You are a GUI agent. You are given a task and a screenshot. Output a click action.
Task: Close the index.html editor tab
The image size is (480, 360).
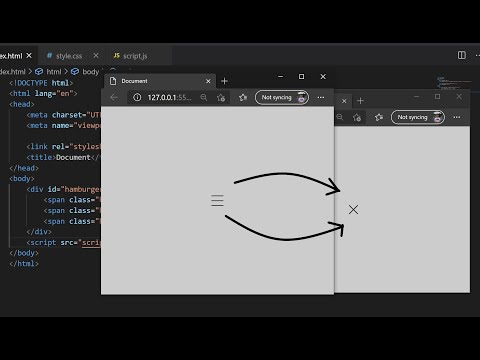29,55
